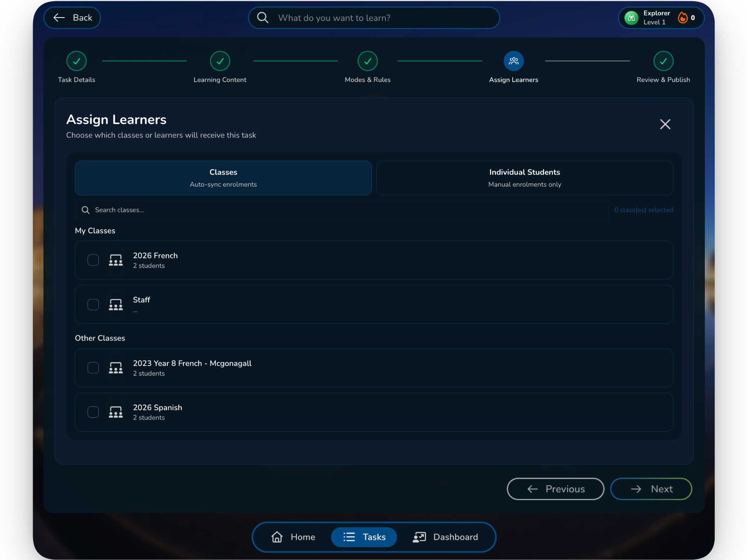
Task: Click the Modes & Rules step checkmark icon
Action: [368, 61]
